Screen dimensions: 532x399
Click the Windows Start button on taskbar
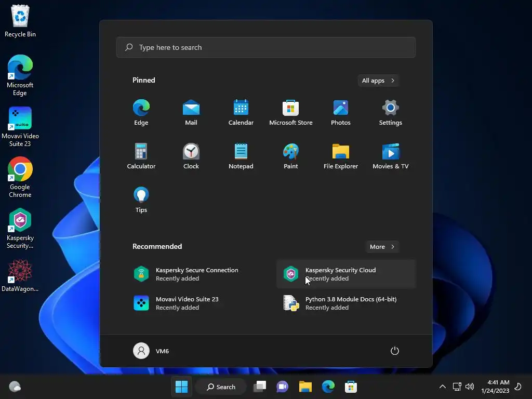tap(181, 387)
